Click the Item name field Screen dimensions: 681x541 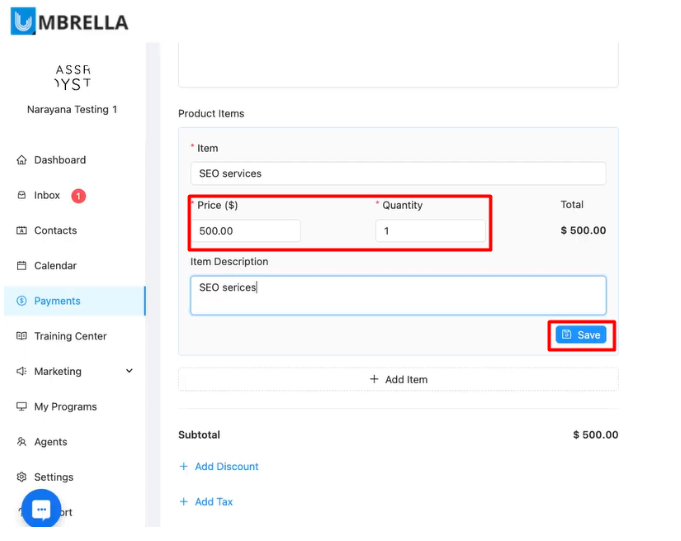click(398, 174)
